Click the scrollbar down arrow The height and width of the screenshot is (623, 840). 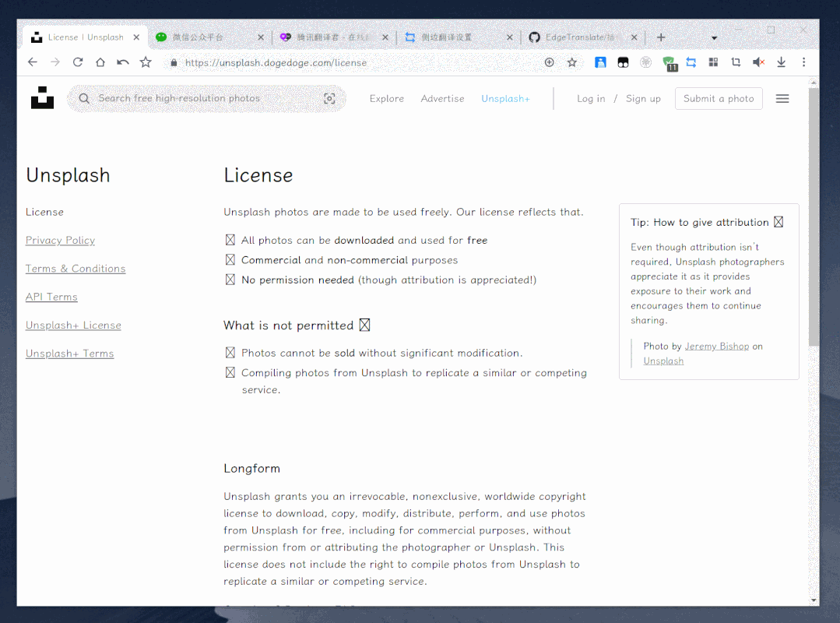tap(814, 600)
